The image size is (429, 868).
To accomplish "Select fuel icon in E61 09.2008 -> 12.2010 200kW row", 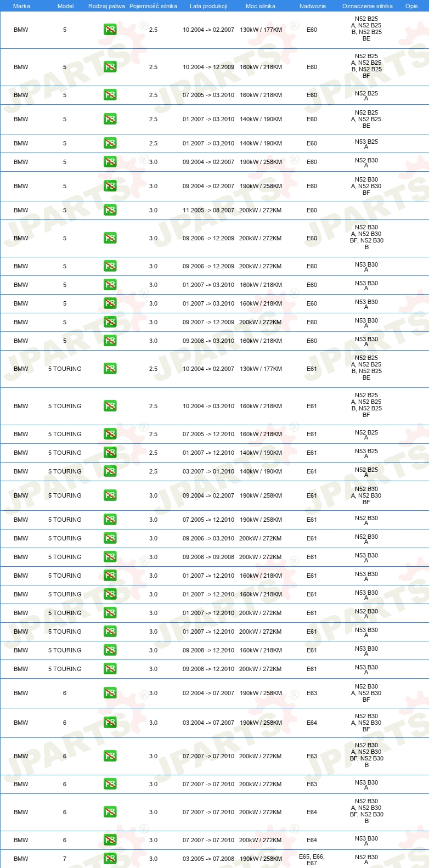I will (x=110, y=669).
